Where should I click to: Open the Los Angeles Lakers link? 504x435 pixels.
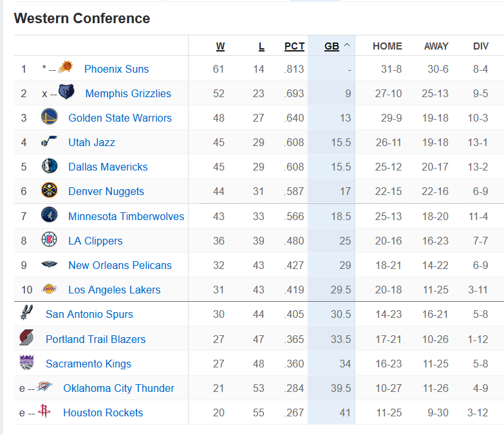tap(114, 290)
